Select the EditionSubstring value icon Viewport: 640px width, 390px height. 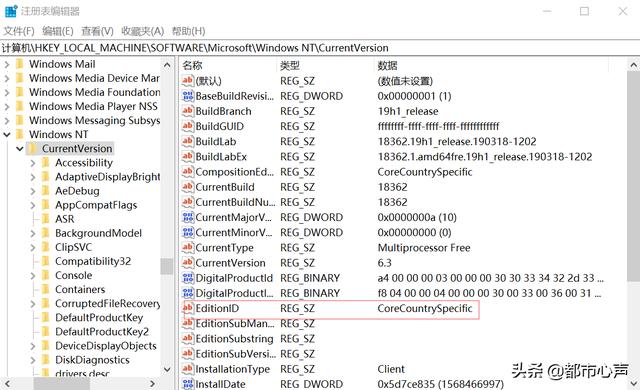click(x=188, y=338)
